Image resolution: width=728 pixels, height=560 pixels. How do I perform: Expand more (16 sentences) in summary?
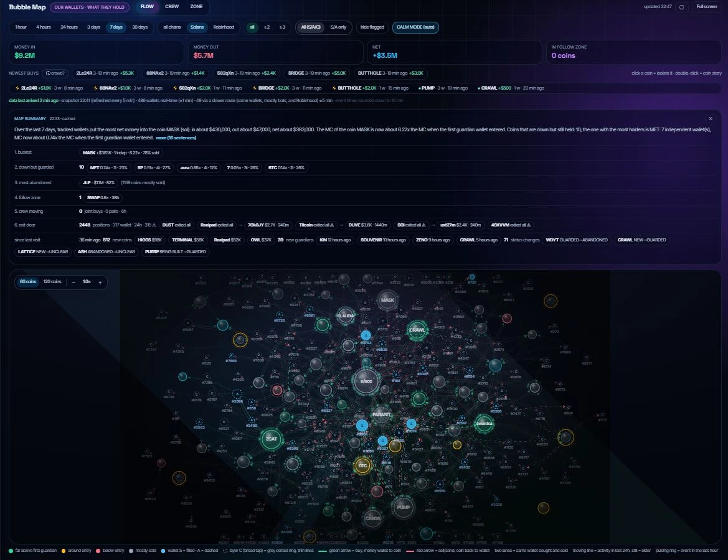click(x=176, y=138)
